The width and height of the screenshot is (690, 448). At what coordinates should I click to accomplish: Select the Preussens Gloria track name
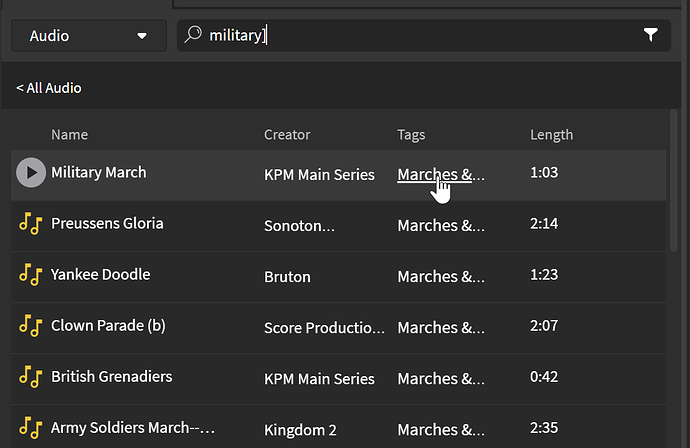[x=107, y=224]
